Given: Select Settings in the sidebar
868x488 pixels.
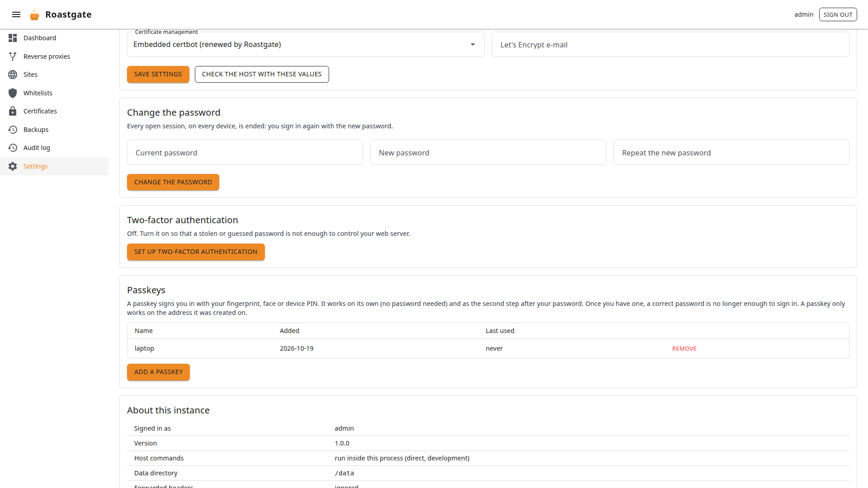Looking at the screenshot, I should pyautogui.click(x=54, y=166).
